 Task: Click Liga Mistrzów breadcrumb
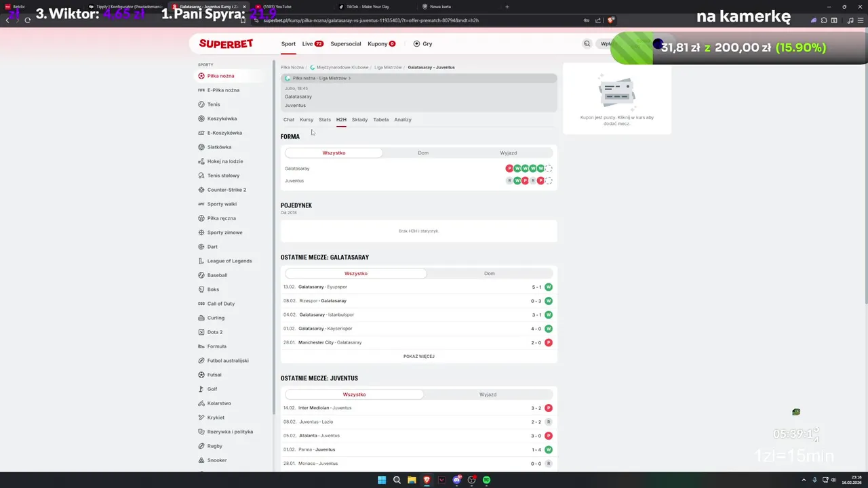point(388,68)
